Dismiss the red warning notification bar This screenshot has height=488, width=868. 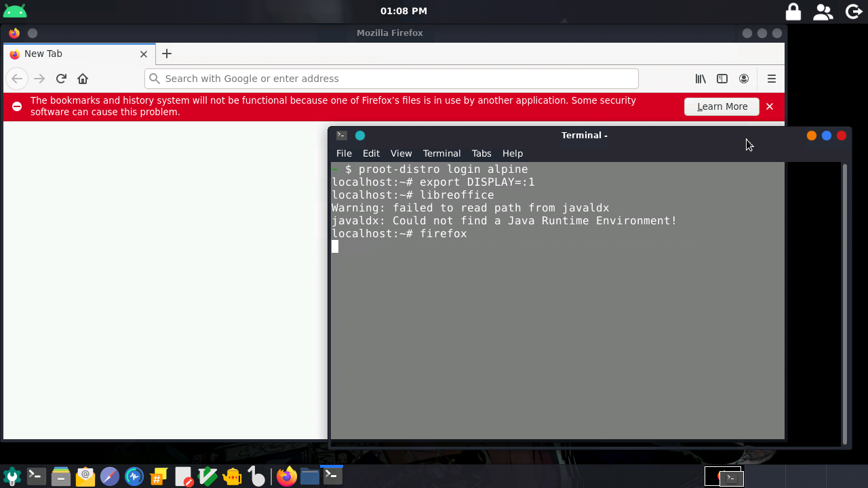[x=770, y=106]
